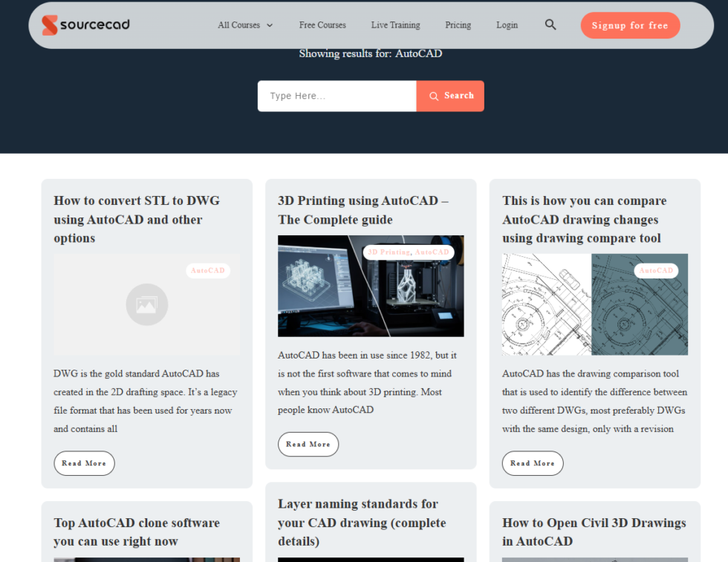Click Read More under 3D Printing article
The width and height of the screenshot is (728, 562).
point(308,444)
